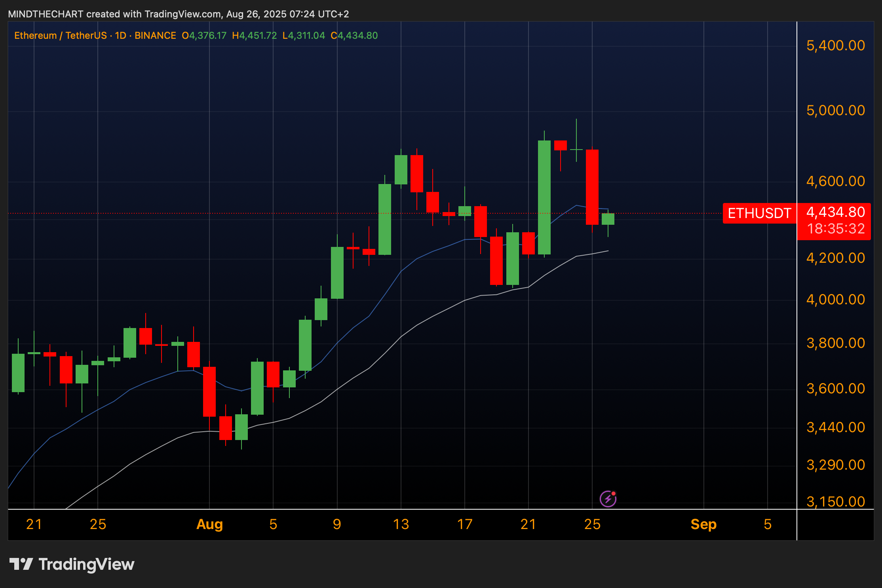Click the 4,000.00 price axis label
The width and height of the screenshot is (882, 588).
click(835, 300)
